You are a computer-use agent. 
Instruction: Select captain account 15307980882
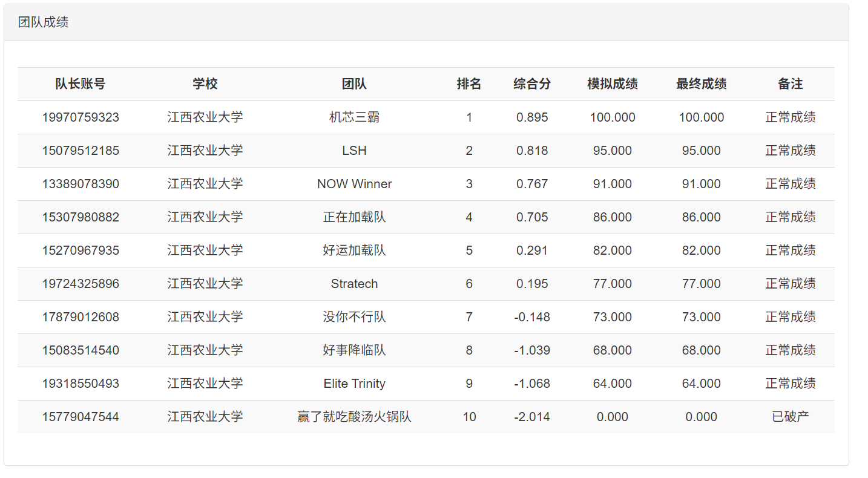click(x=81, y=217)
